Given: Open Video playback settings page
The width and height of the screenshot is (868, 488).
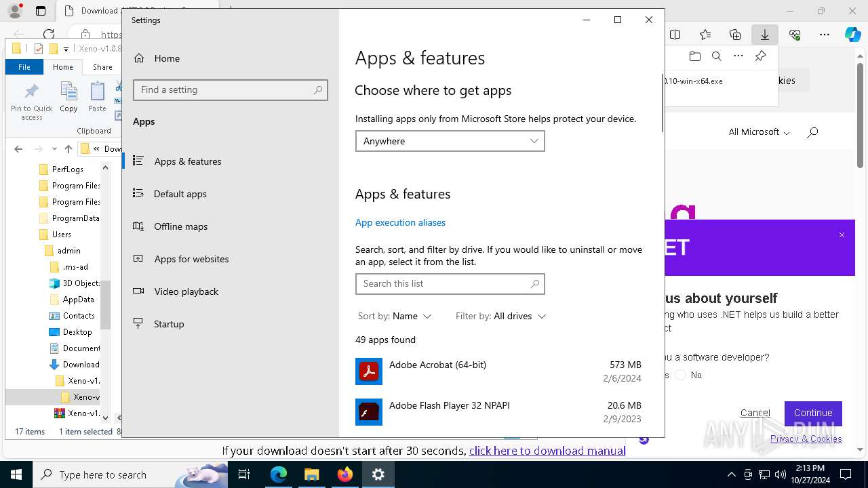Looking at the screenshot, I should tap(231, 291).
